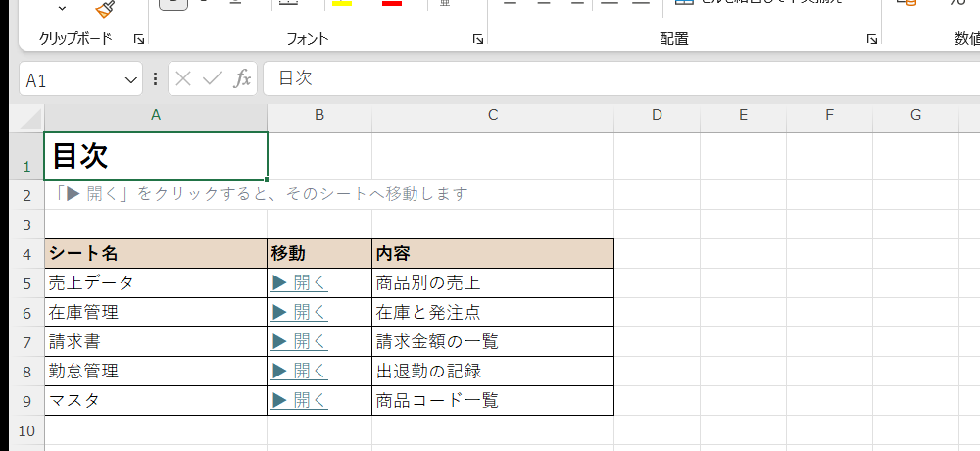The height and width of the screenshot is (451, 980).
Task: Open Insert Function with the fx icon
Action: 242,78
